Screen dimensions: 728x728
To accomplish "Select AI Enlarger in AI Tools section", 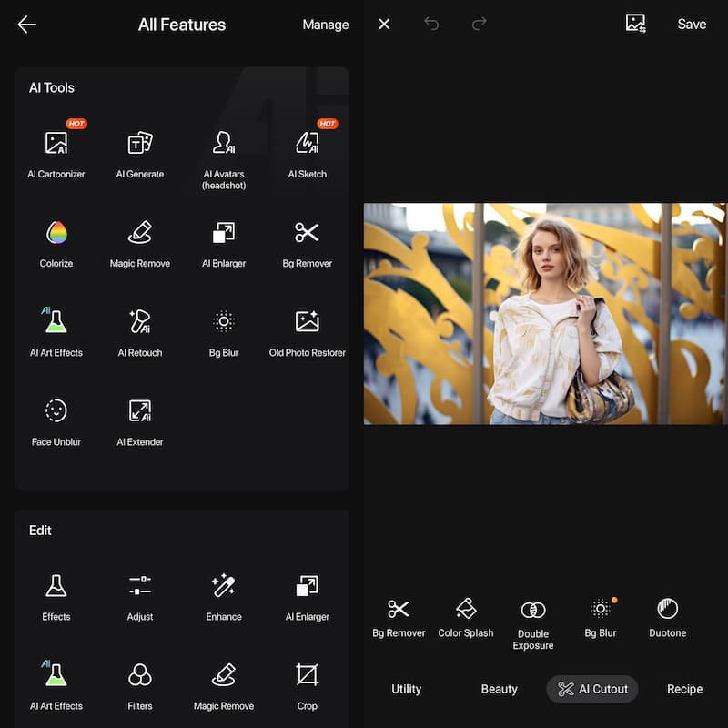I will 224,245.
